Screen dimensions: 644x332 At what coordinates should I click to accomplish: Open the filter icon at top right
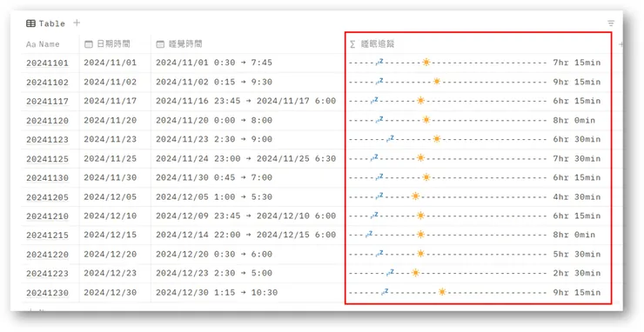(611, 23)
